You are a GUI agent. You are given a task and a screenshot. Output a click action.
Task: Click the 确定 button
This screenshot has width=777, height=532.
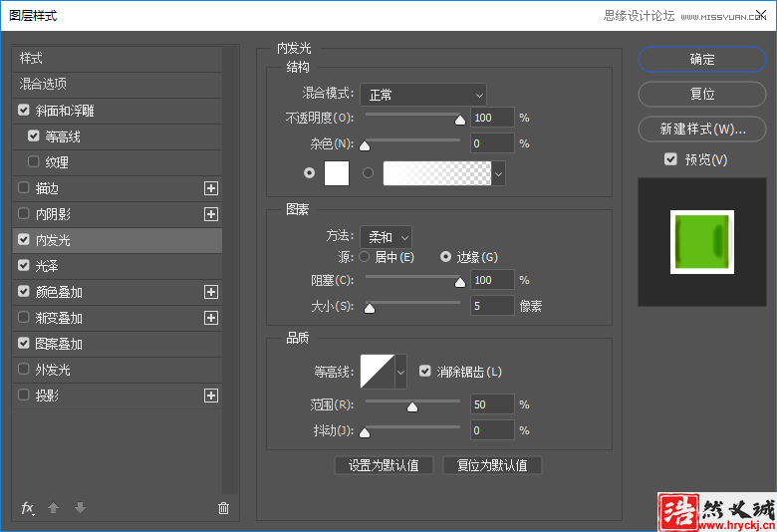702,60
